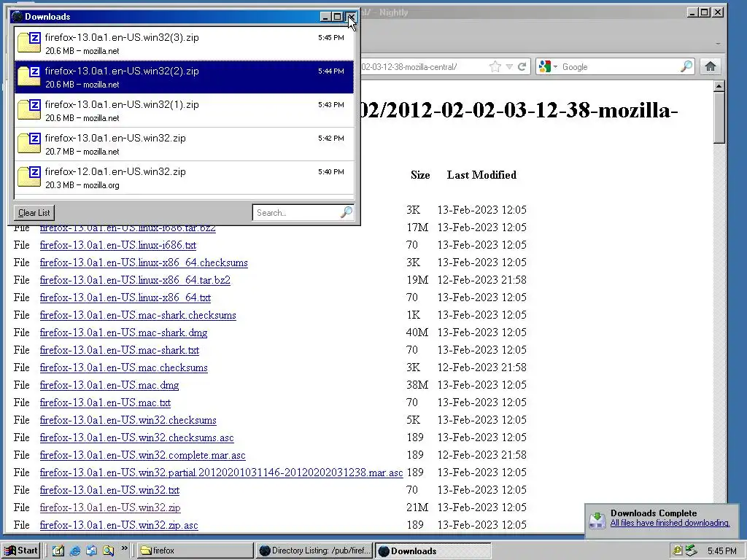Image resolution: width=747 pixels, height=560 pixels.
Task: Open firefox-13.0a1.en-US.mac-shark.checksums link
Action: 138,315
